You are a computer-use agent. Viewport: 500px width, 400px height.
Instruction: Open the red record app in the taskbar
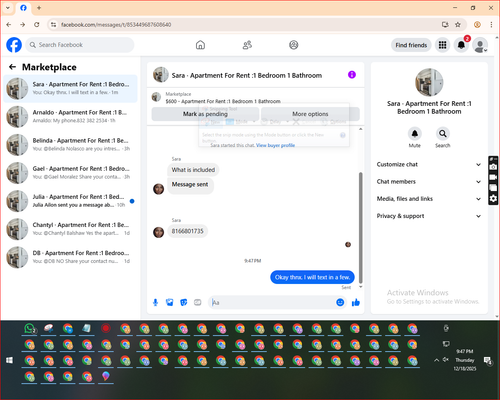[106, 329]
